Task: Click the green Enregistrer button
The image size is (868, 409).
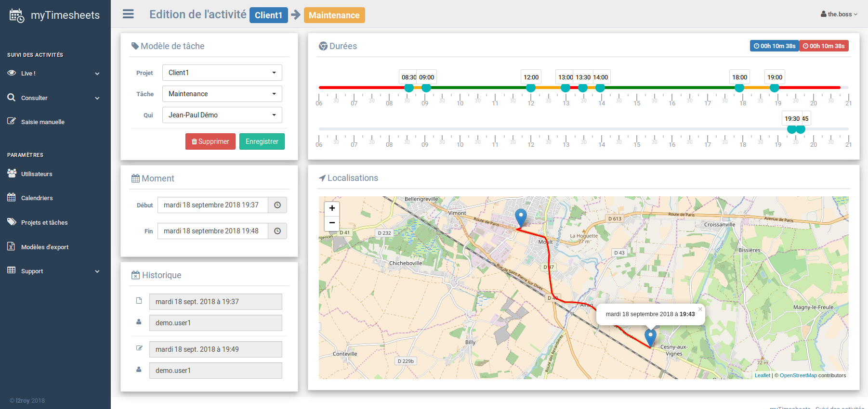Action: pyautogui.click(x=262, y=141)
